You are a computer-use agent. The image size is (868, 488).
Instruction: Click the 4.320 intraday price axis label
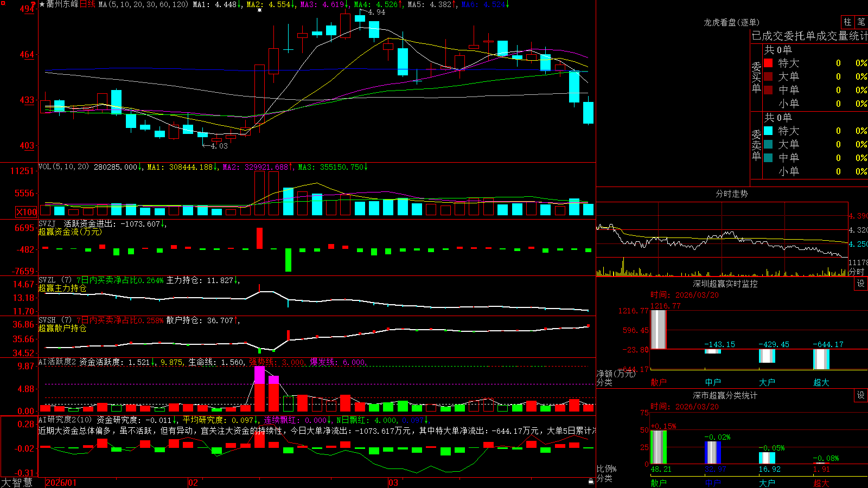click(858, 230)
